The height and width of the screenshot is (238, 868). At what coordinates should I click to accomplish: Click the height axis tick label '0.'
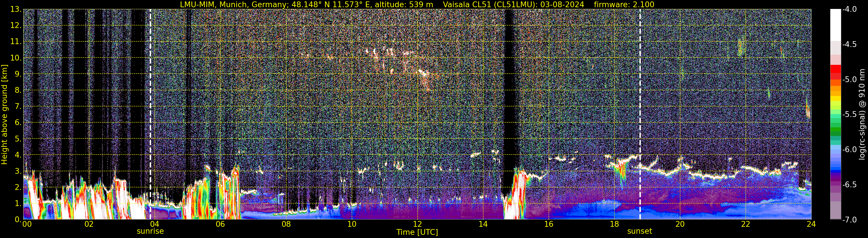pos(18,220)
